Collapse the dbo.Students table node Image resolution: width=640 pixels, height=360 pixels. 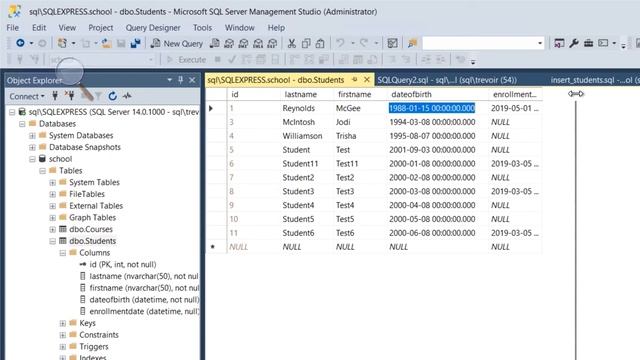(53, 241)
